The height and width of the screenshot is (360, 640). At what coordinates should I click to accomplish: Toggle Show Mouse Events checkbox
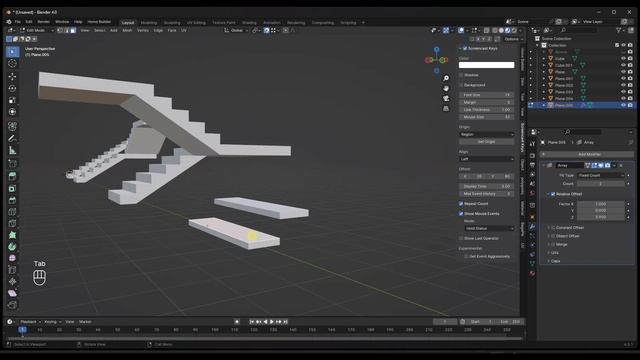461,213
